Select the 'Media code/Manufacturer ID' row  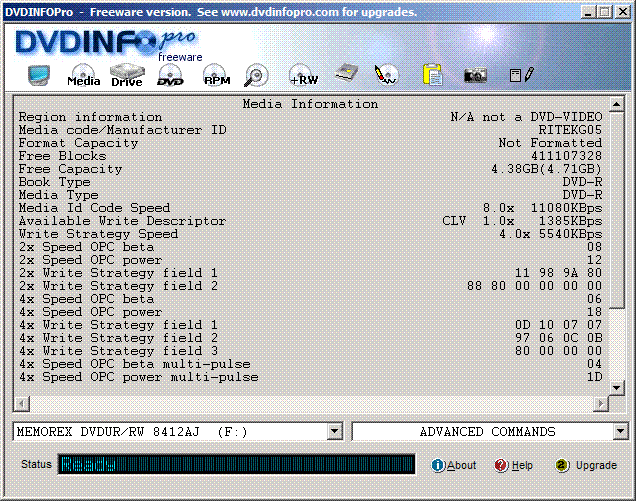(310, 130)
